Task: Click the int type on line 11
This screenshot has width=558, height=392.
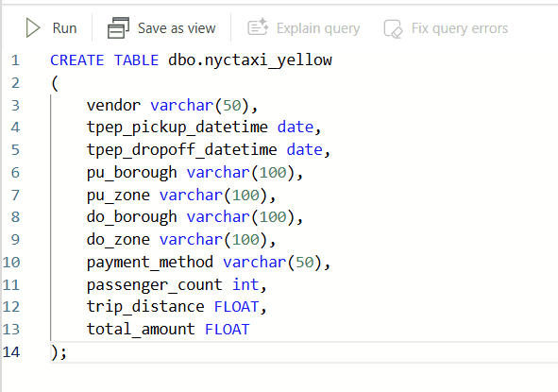Action: [x=245, y=284]
